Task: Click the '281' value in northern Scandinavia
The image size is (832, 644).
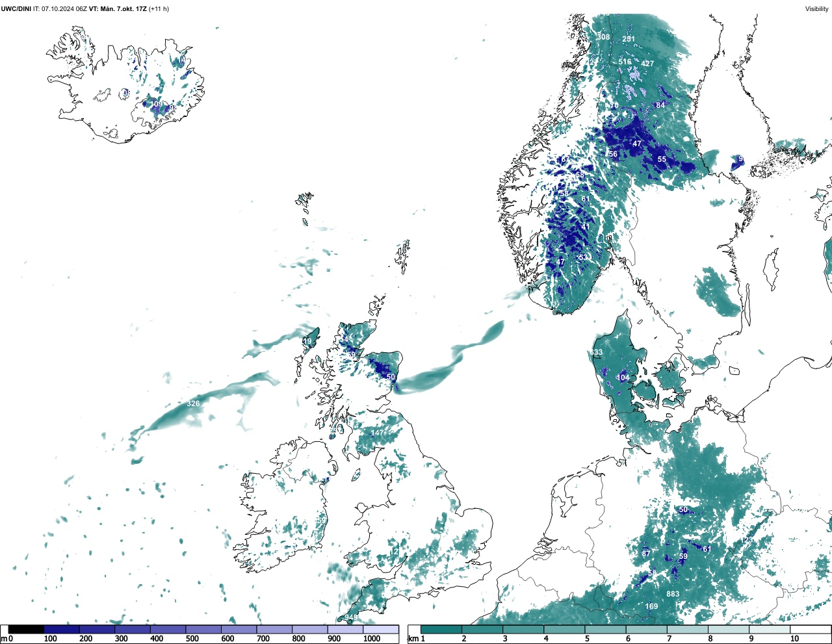Action: [x=628, y=39]
